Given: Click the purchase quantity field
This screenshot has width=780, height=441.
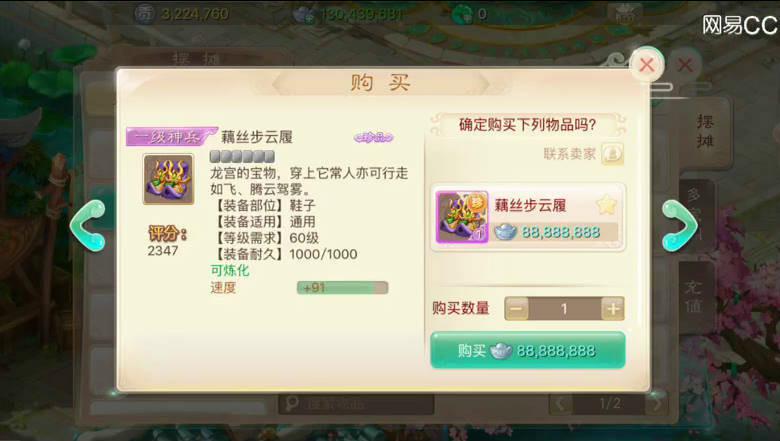Looking at the screenshot, I should (564, 309).
